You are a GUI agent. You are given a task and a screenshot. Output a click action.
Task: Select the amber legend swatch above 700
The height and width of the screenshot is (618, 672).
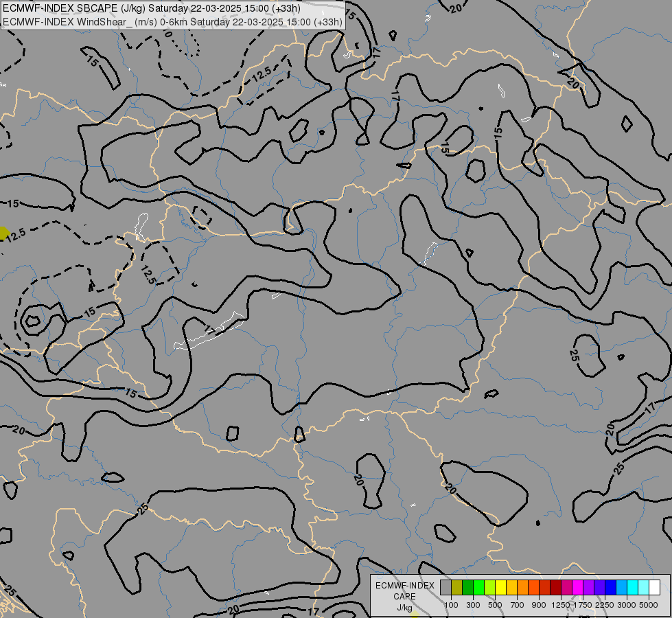tap(511, 587)
